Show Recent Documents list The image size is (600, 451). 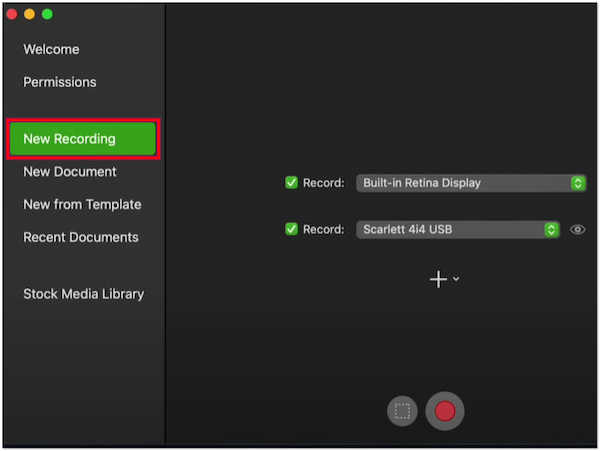coord(81,237)
